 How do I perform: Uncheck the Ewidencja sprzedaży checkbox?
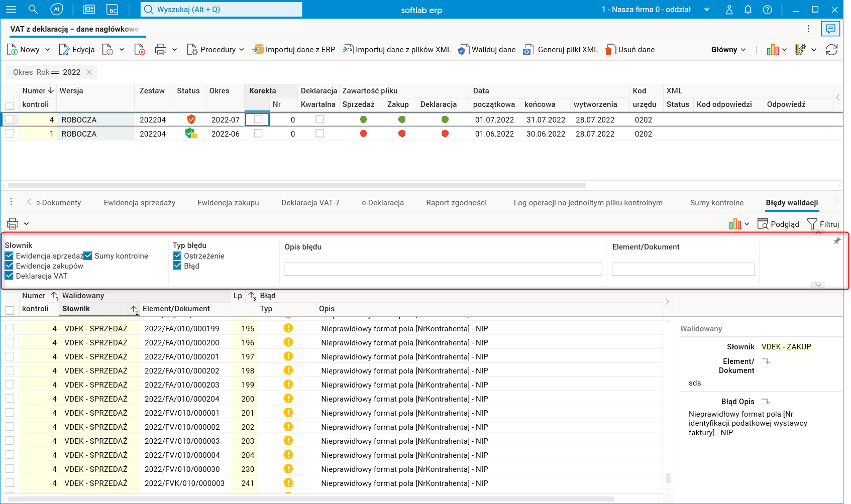click(9, 256)
